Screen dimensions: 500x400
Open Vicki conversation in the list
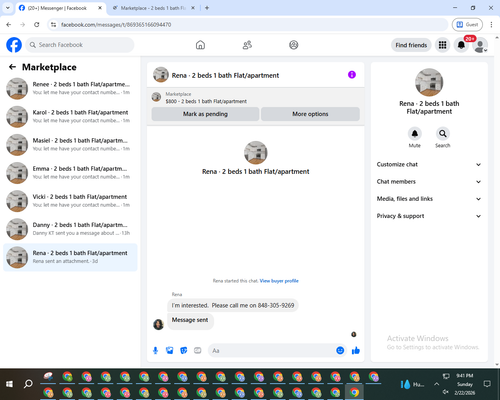tap(70, 201)
